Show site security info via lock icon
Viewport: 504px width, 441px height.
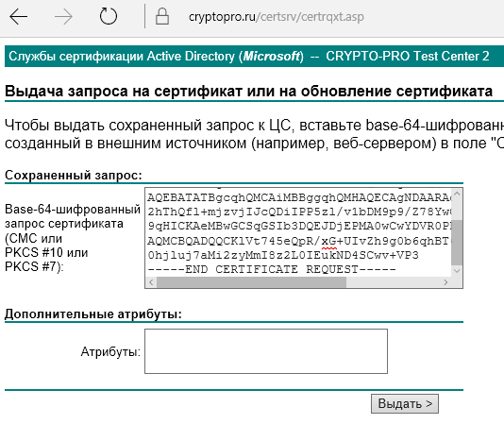click(162, 16)
